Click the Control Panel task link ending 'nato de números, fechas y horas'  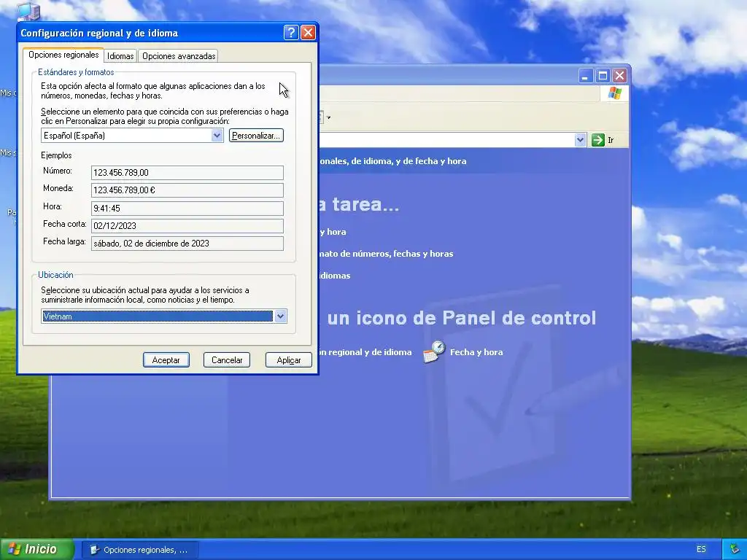coord(387,254)
